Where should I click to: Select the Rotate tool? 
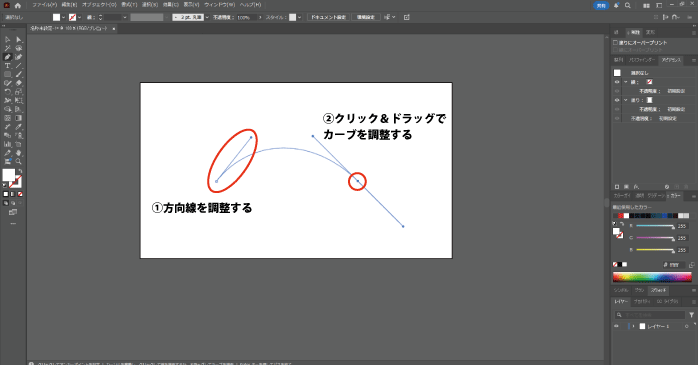[x=8, y=92]
